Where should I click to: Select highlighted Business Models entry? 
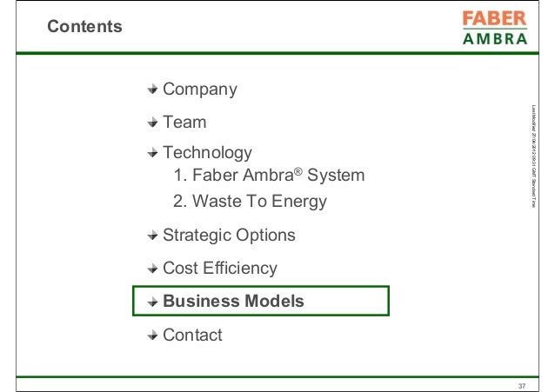tap(261, 301)
